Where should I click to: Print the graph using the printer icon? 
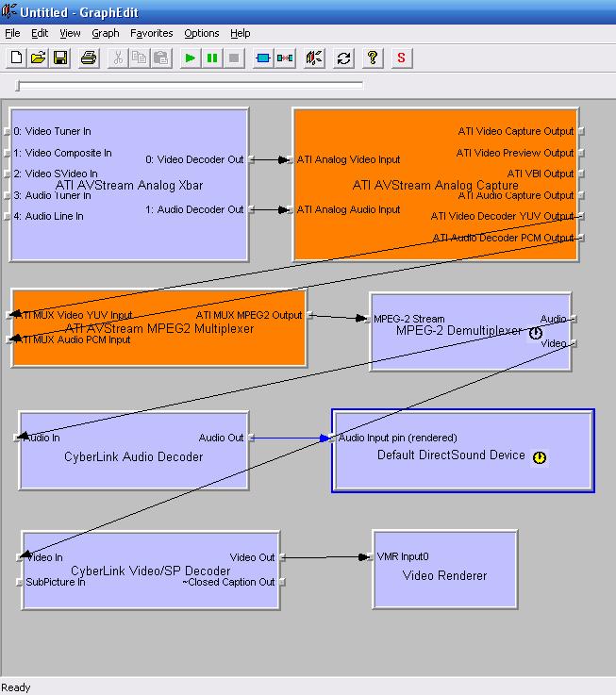[89, 58]
